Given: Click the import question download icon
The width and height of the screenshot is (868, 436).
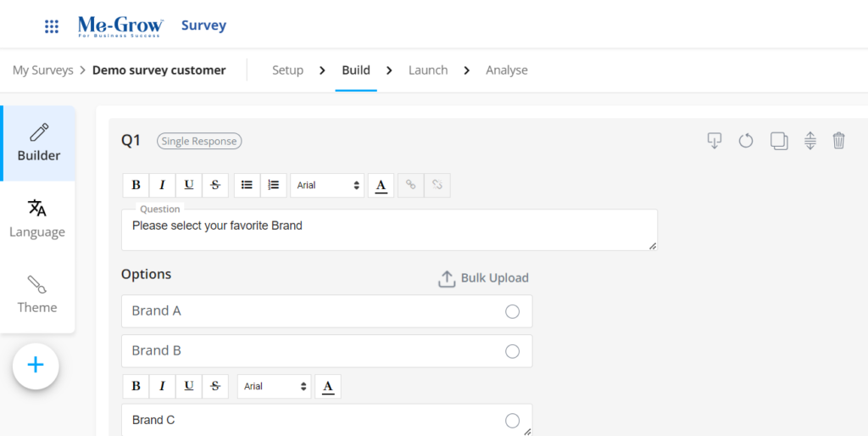Looking at the screenshot, I should 715,141.
